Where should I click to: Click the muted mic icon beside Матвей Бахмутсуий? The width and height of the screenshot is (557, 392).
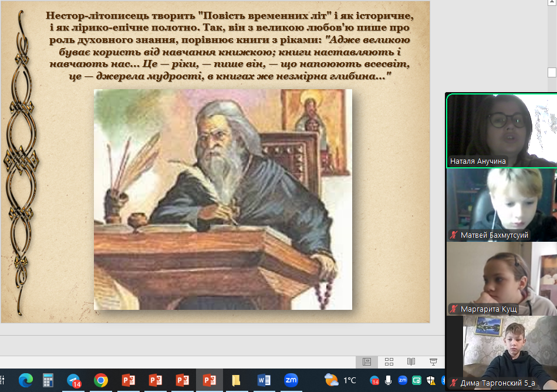click(454, 235)
